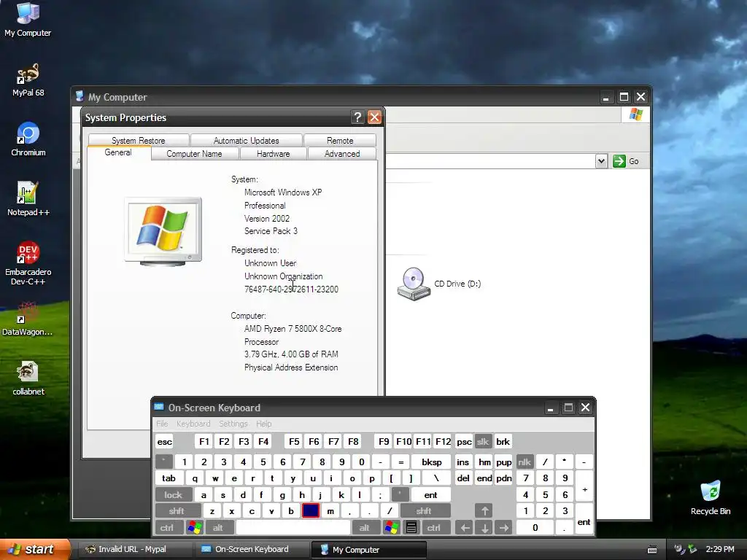The image size is (747, 560).
Task: Click the F5 key
Action: (294, 441)
